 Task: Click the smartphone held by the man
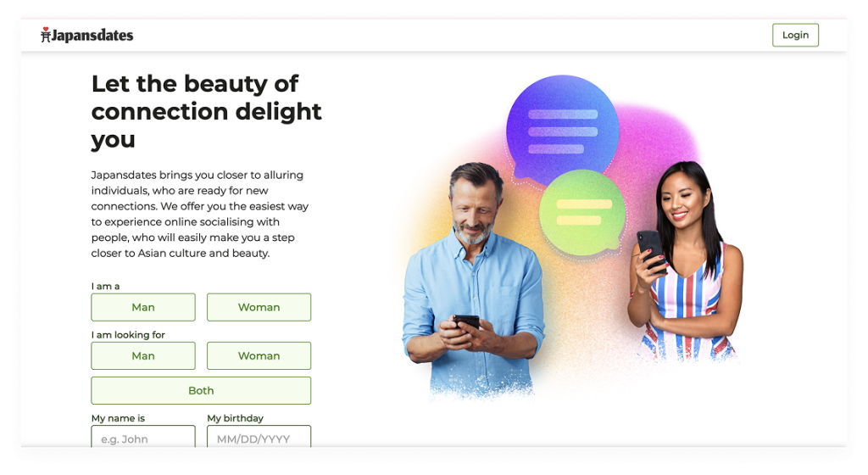(466, 321)
